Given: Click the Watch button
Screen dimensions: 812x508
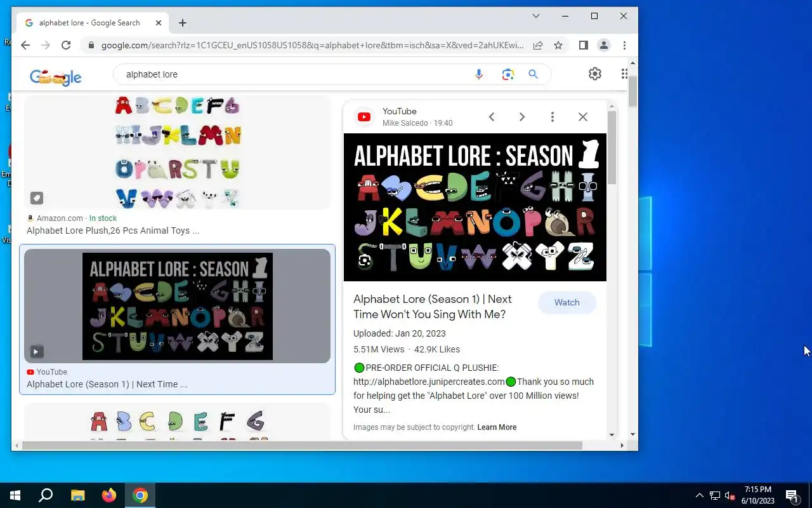Looking at the screenshot, I should (x=567, y=303).
